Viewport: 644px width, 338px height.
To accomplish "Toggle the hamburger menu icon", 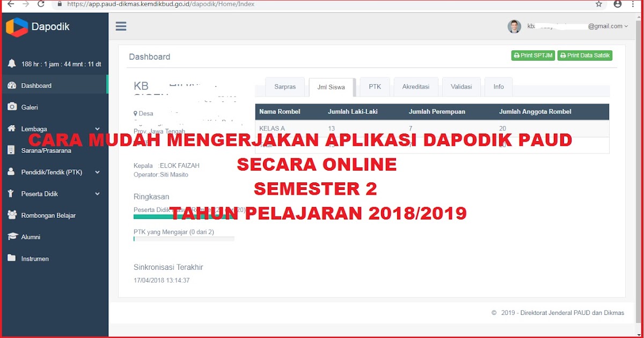I will tap(121, 26).
